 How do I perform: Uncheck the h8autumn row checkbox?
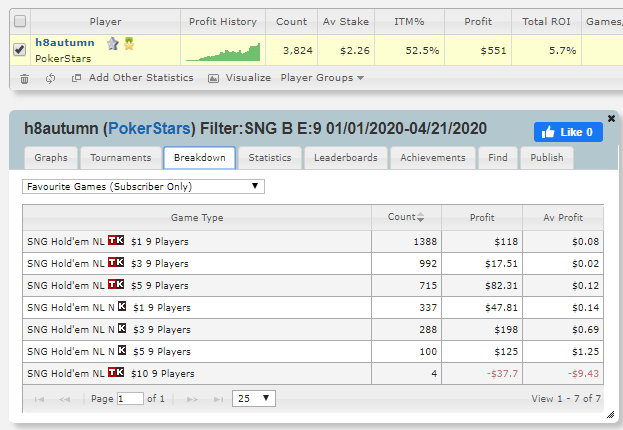tap(20, 50)
